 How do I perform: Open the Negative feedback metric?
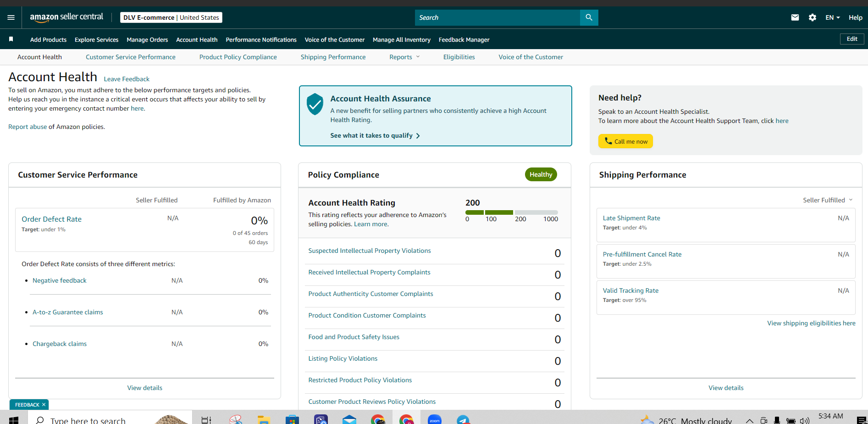60,280
